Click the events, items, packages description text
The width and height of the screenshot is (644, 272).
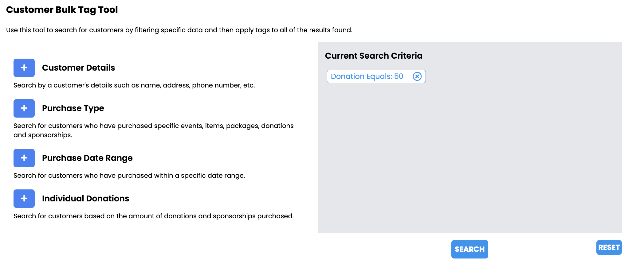[154, 130]
